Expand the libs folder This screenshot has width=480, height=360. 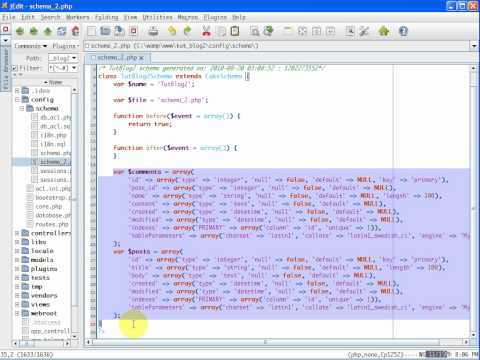tap(17, 242)
